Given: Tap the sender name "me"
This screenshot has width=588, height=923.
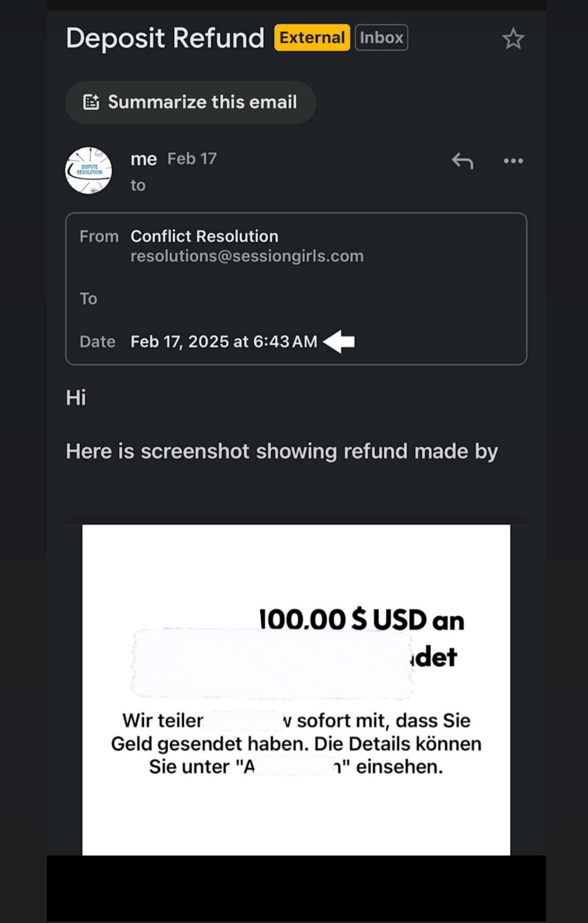Looking at the screenshot, I should pyautogui.click(x=144, y=159).
